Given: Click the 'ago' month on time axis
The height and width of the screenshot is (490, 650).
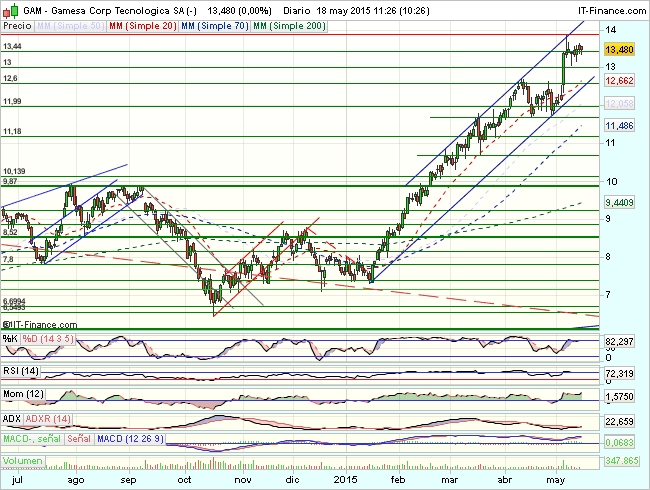Looking at the screenshot, I should (76, 480).
